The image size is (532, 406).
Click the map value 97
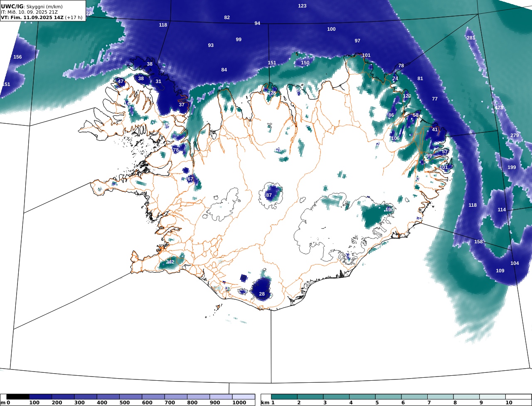357,41
